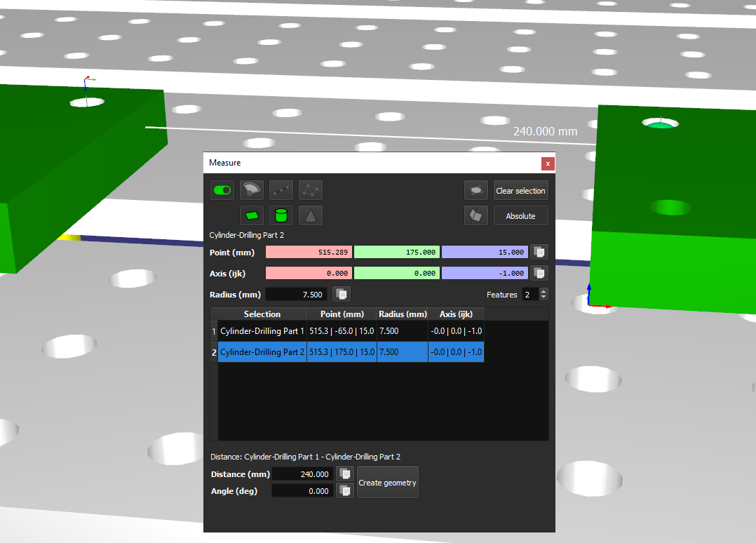Image resolution: width=756 pixels, height=543 pixels.
Task: Click the Absolute reference button
Action: click(520, 216)
